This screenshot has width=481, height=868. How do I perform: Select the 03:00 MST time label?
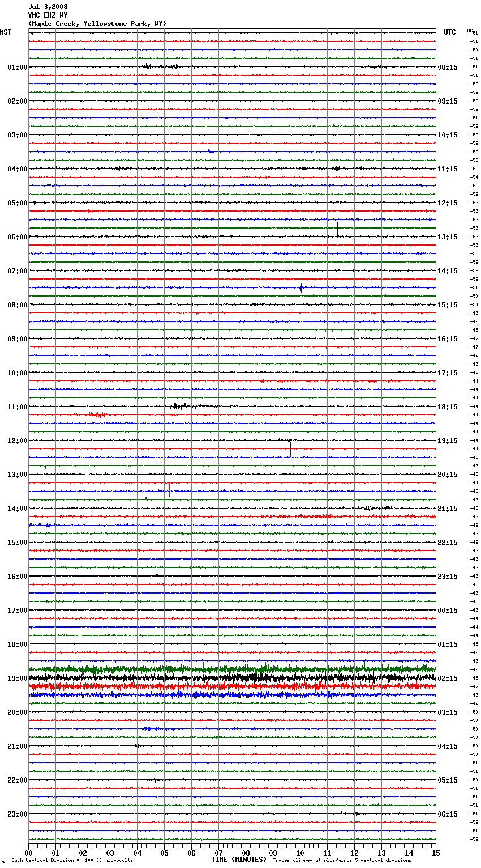(x=18, y=135)
